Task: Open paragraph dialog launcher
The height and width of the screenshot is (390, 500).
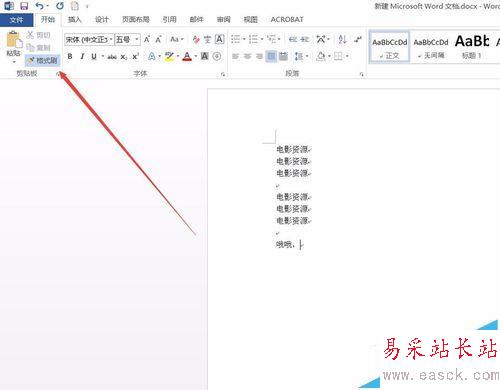Action: point(362,74)
